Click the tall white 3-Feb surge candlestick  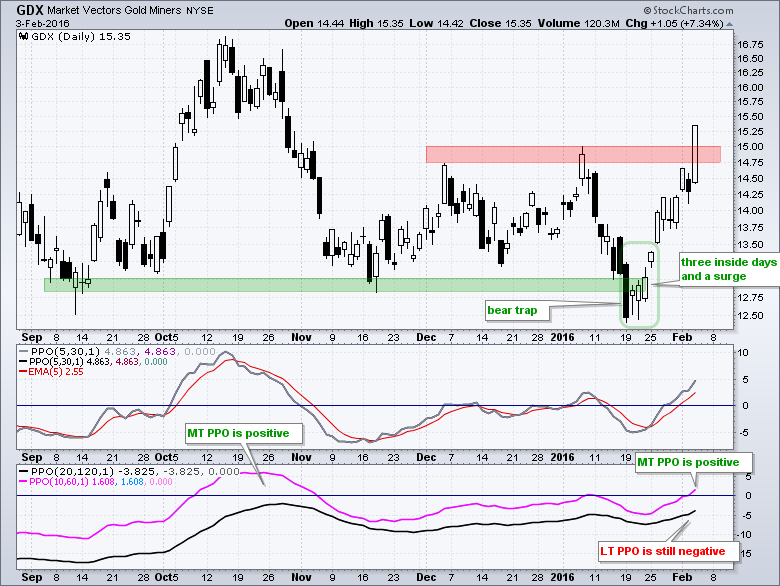click(x=694, y=154)
